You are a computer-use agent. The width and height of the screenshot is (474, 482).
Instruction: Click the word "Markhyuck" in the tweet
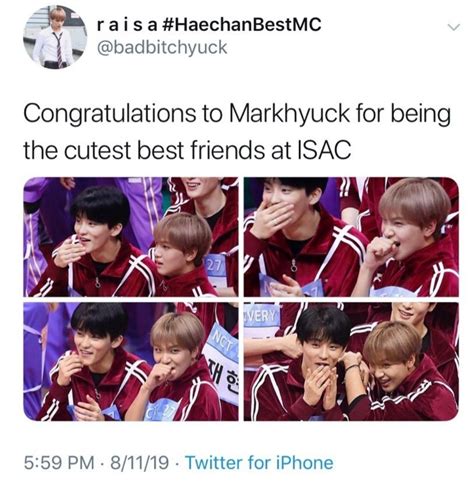click(x=289, y=114)
